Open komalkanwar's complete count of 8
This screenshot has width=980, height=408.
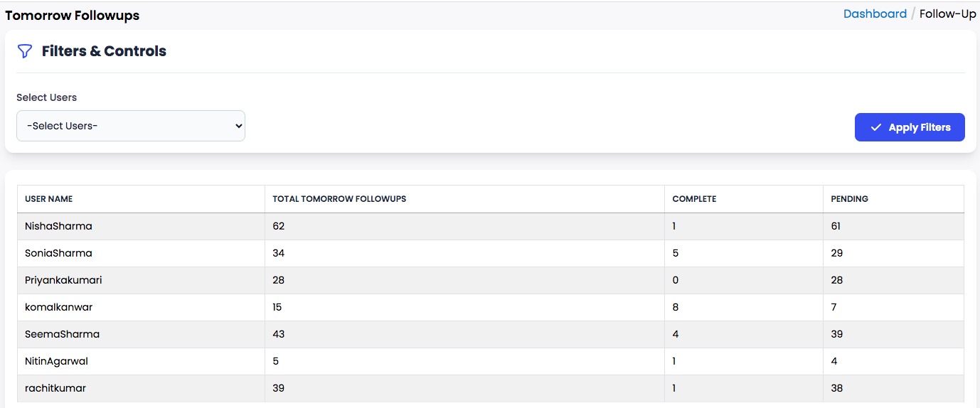pos(676,307)
